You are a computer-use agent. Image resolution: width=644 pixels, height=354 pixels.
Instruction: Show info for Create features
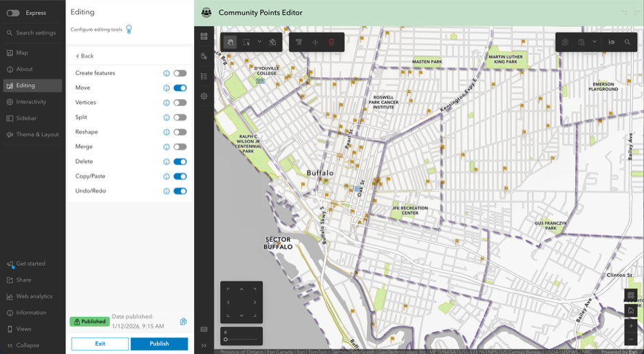(x=167, y=73)
